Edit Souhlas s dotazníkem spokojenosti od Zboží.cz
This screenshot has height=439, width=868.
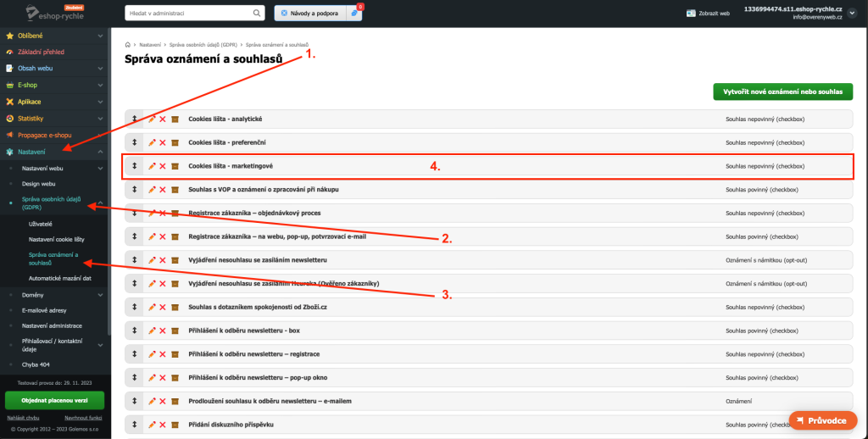coord(152,307)
